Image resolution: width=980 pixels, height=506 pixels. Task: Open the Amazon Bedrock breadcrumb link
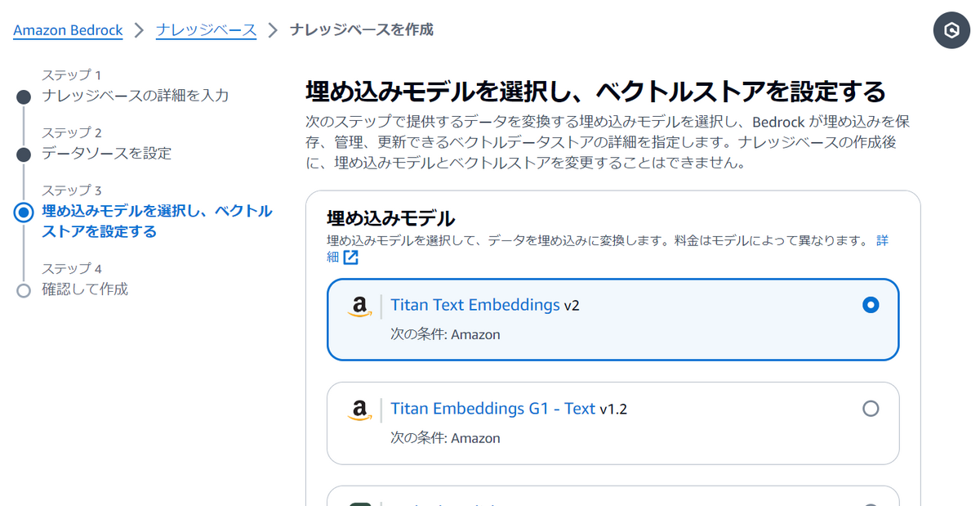click(x=68, y=30)
